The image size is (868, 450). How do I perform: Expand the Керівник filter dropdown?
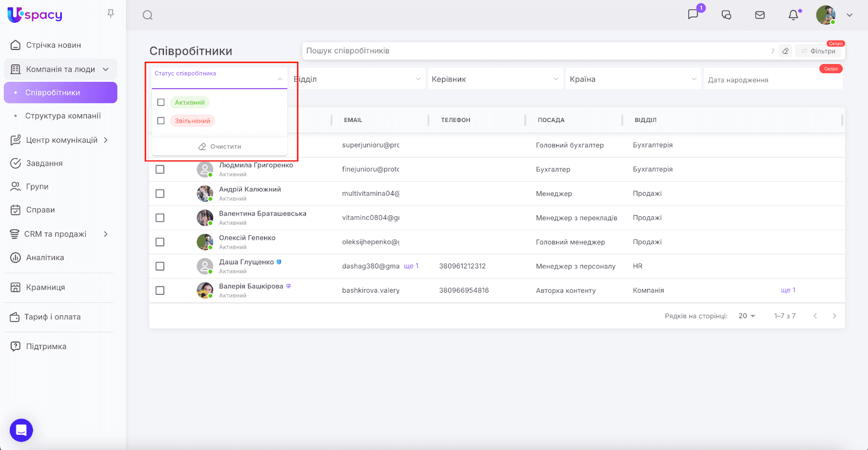495,79
